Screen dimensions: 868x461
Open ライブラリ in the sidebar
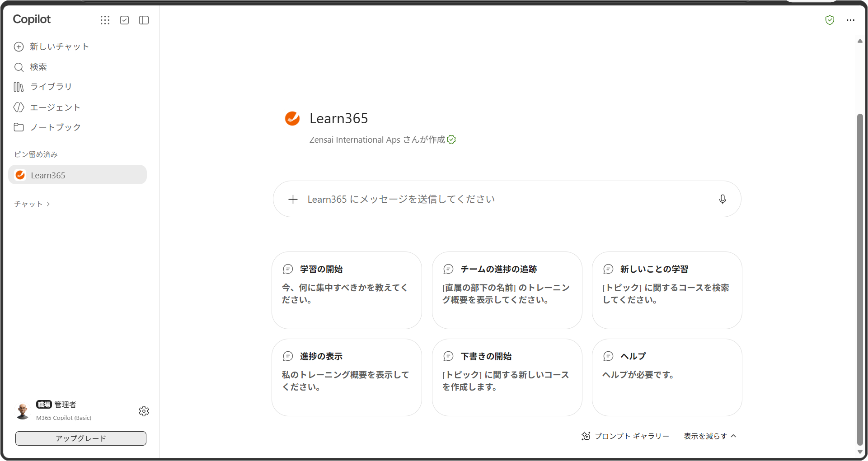click(x=43, y=87)
